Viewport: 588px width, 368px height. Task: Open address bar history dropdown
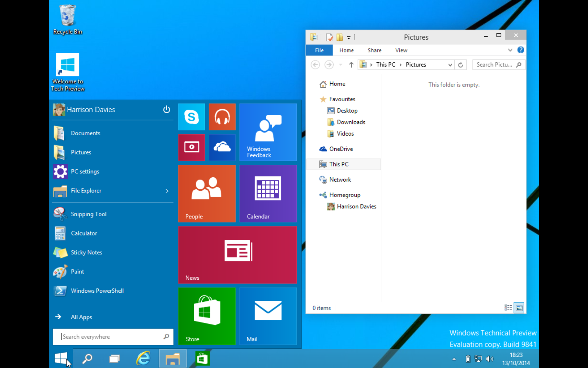[450, 65]
